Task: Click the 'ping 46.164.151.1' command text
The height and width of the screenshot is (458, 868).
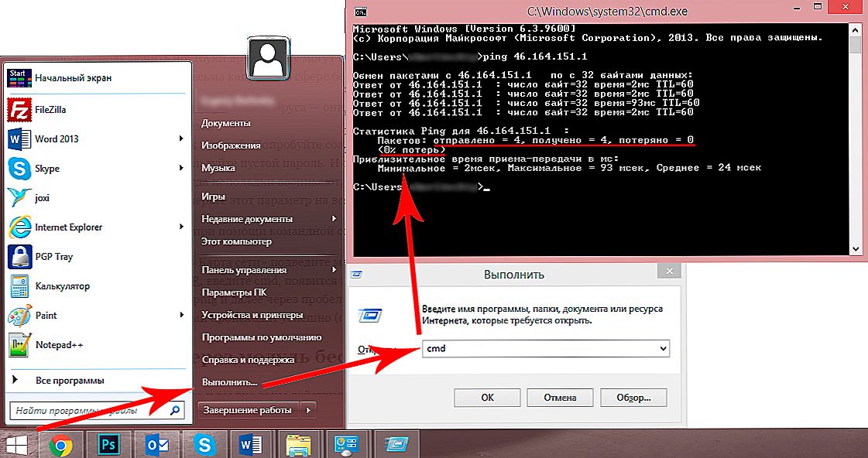Action: click(x=535, y=56)
